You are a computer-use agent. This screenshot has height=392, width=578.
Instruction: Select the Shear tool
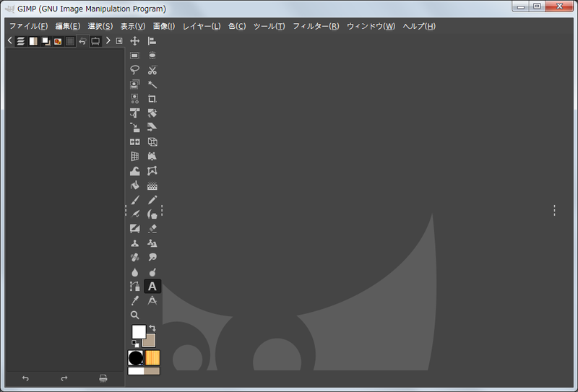[152, 128]
